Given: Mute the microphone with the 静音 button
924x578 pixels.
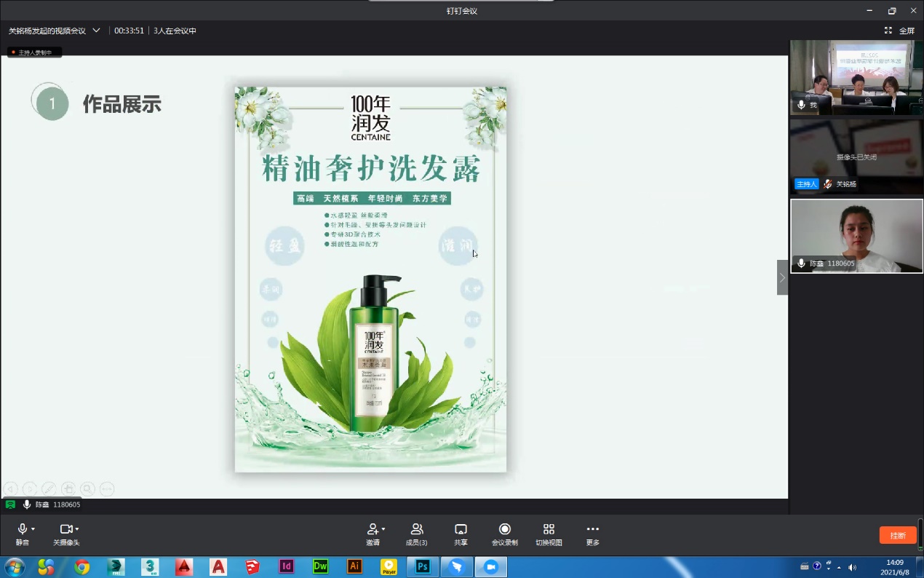Looking at the screenshot, I should pyautogui.click(x=23, y=534).
